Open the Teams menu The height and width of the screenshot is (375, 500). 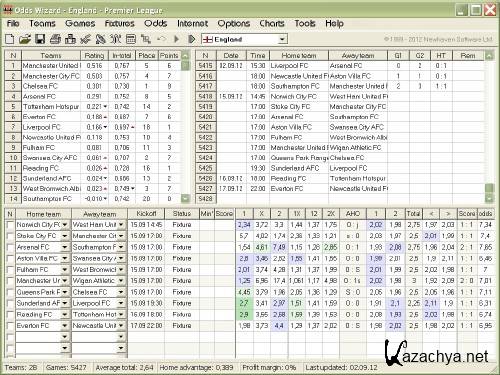pos(42,24)
